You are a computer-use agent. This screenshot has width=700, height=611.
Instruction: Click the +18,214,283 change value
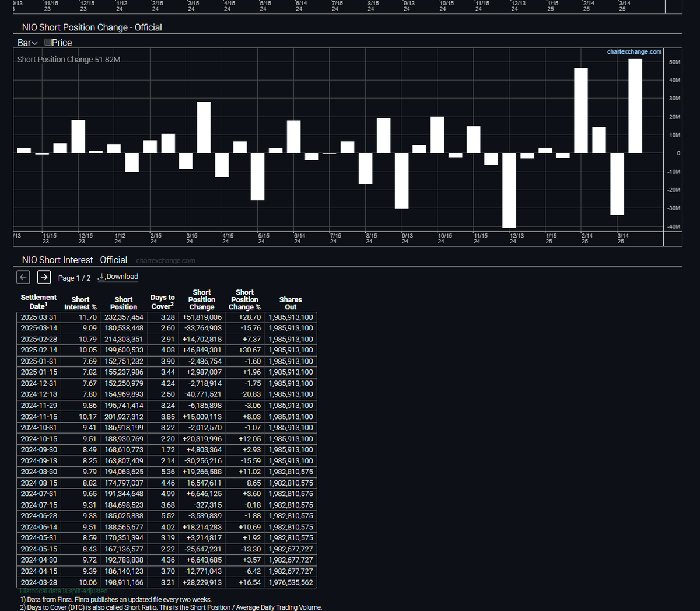(202, 527)
